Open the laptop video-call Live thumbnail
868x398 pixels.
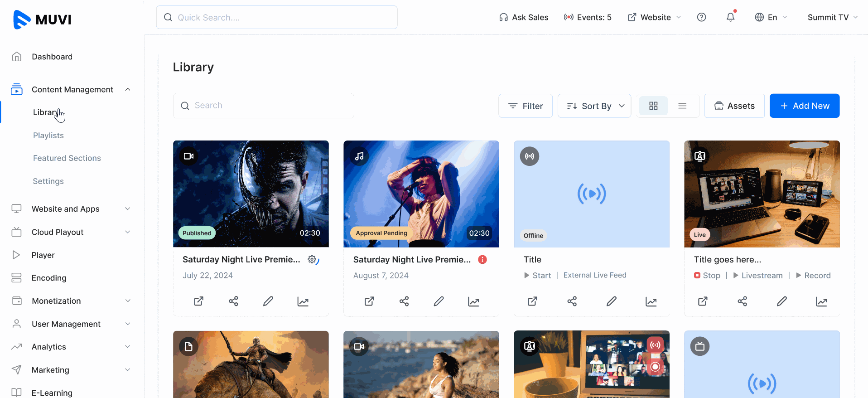762,194
